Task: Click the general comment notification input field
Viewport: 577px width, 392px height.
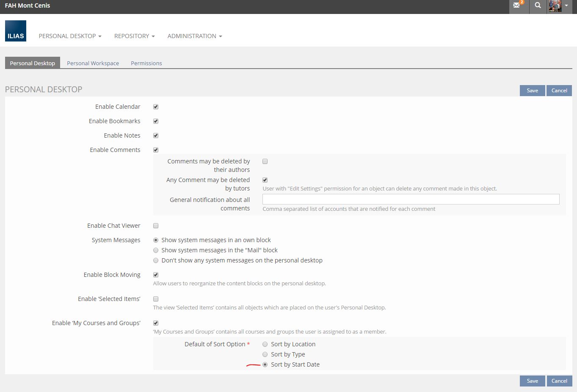Action: point(411,199)
